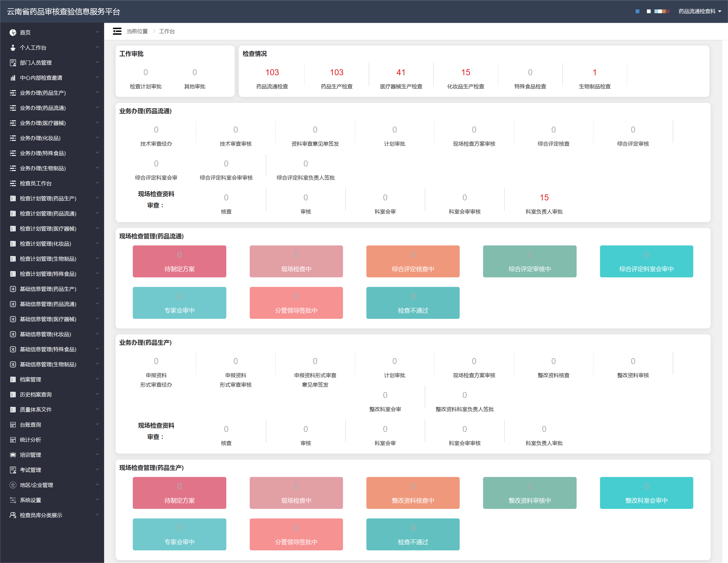Click the list icon beside 业务办理(药品生产) in sidebar
Viewport: 728px width, 563px height.
click(x=13, y=93)
